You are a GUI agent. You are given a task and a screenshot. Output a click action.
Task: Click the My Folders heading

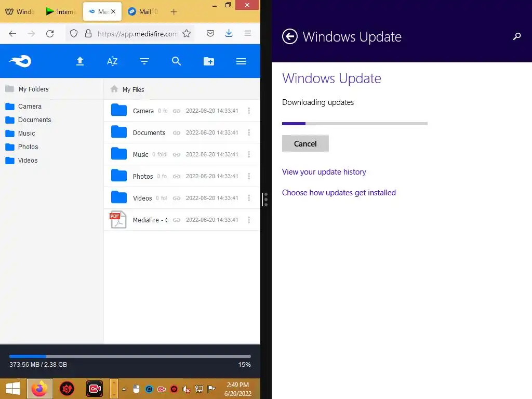coord(34,89)
